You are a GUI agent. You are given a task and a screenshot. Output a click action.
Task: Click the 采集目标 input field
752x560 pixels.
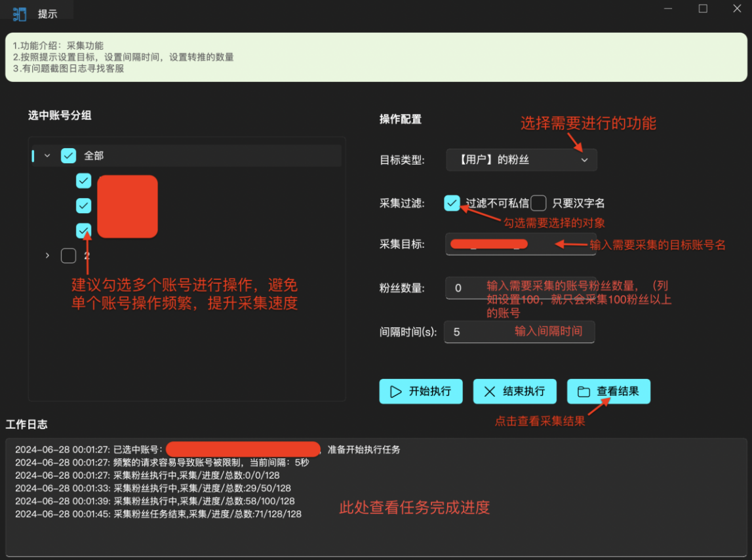[521, 245]
